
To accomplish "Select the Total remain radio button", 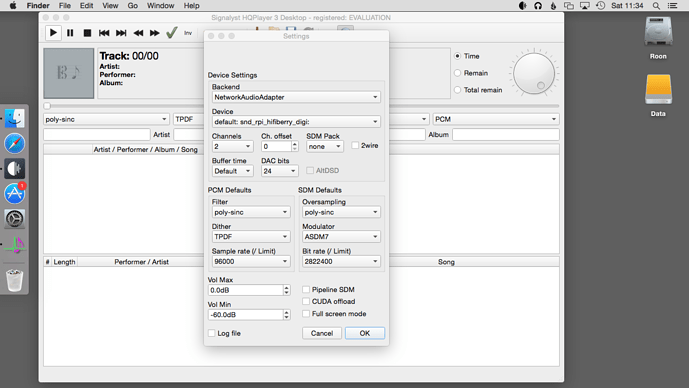I will [457, 90].
